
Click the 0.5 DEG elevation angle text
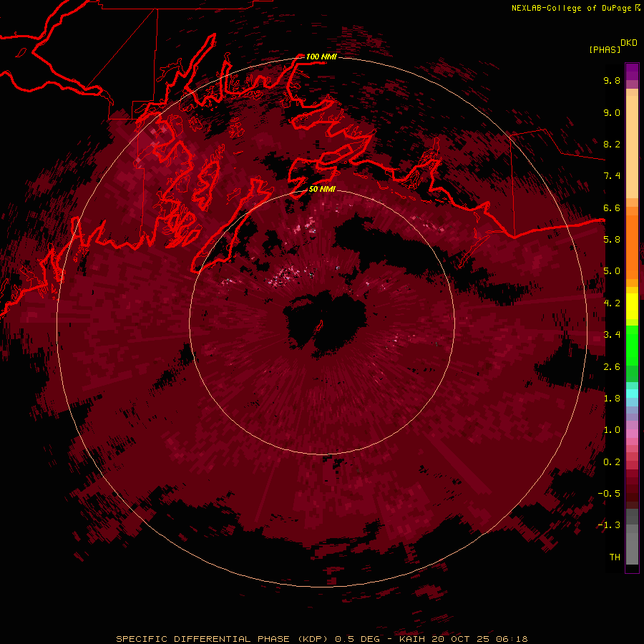[357, 639]
